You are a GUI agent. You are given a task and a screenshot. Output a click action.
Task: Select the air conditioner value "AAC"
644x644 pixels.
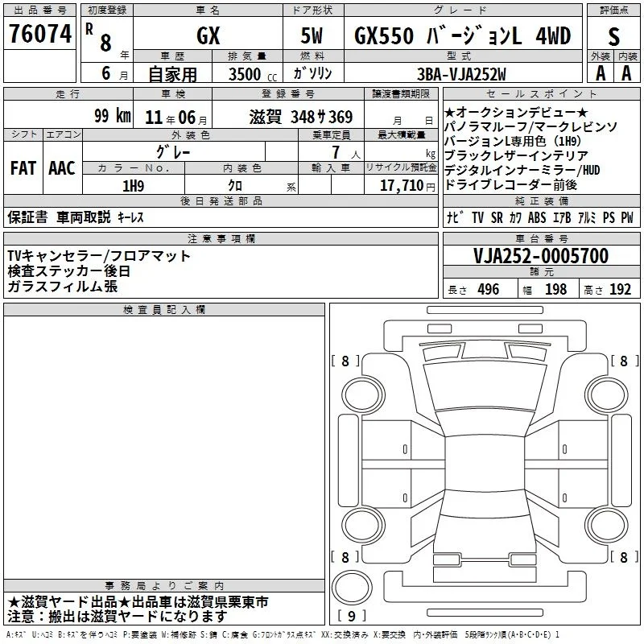point(62,168)
